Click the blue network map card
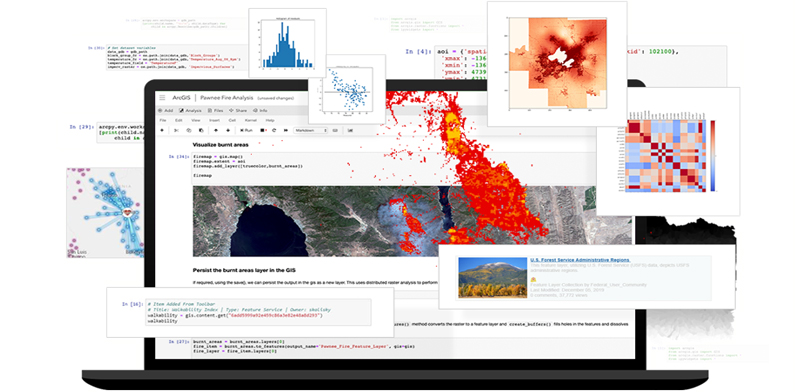Viewport: 796px width, 392px height. coord(105,213)
